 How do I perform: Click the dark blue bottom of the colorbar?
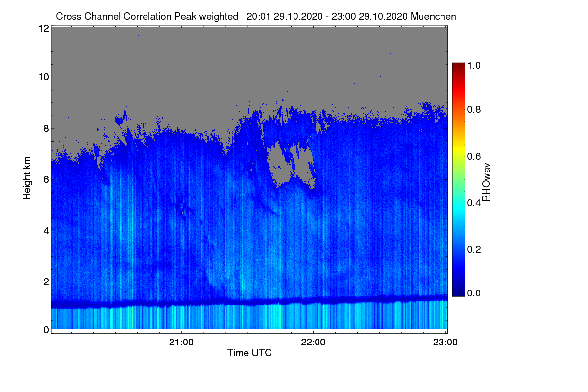coord(458,292)
